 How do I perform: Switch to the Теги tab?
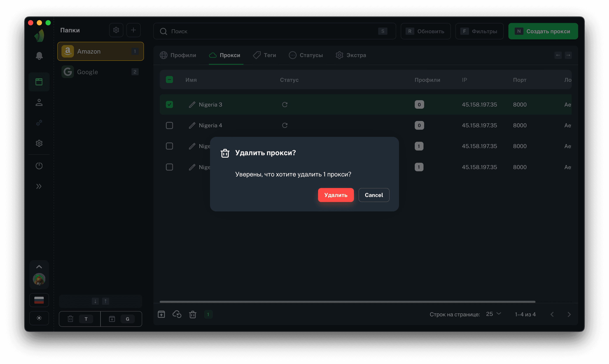[265, 55]
